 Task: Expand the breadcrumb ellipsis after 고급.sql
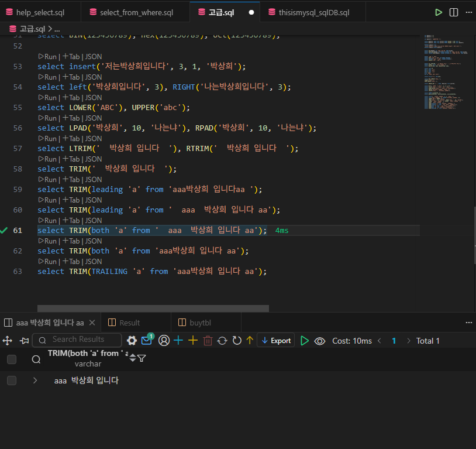[57, 29]
